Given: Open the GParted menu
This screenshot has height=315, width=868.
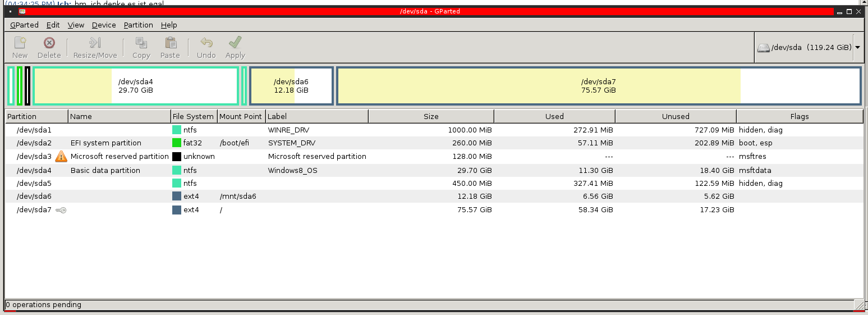Looking at the screenshot, I should coord(24,25).
